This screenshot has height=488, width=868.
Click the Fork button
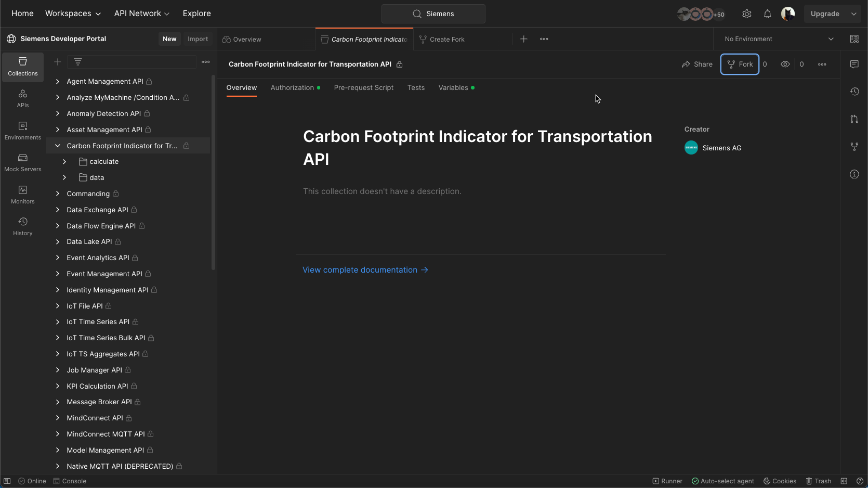coord(740,65)
